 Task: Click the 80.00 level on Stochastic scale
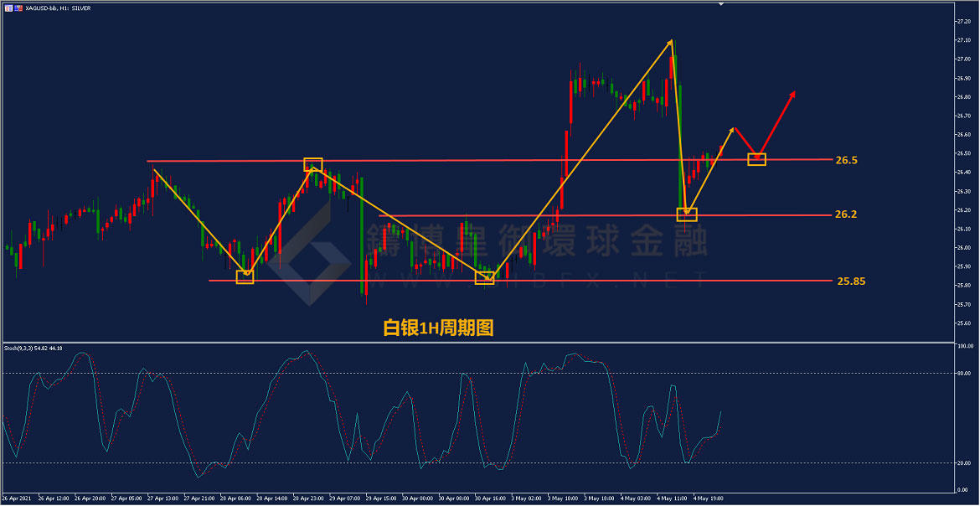point(964,374)
